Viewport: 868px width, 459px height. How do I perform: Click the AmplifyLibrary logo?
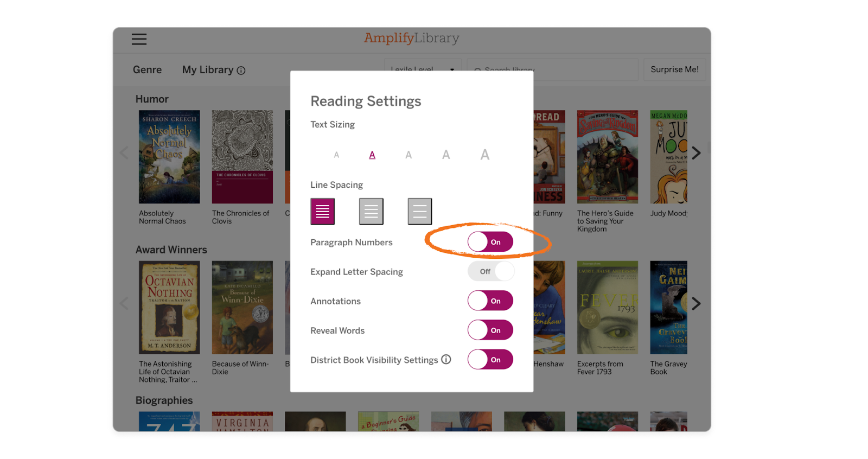[411, 38]
